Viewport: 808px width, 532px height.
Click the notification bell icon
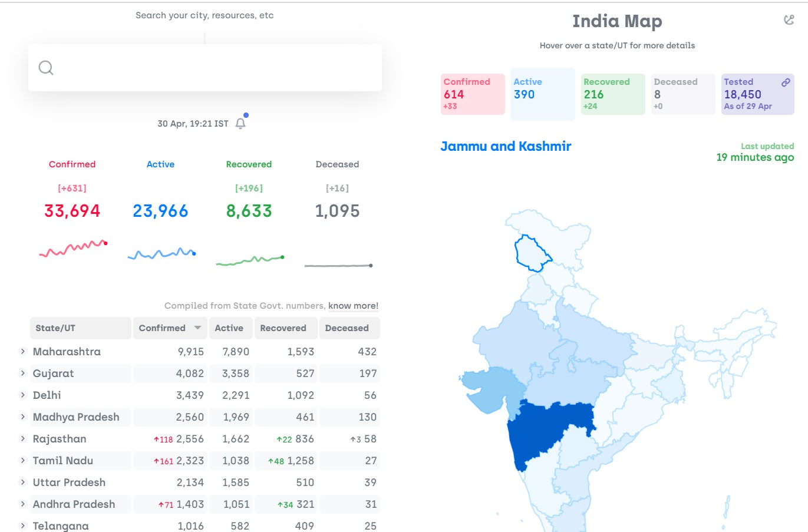pyautogui.click(x=240, y=124)
